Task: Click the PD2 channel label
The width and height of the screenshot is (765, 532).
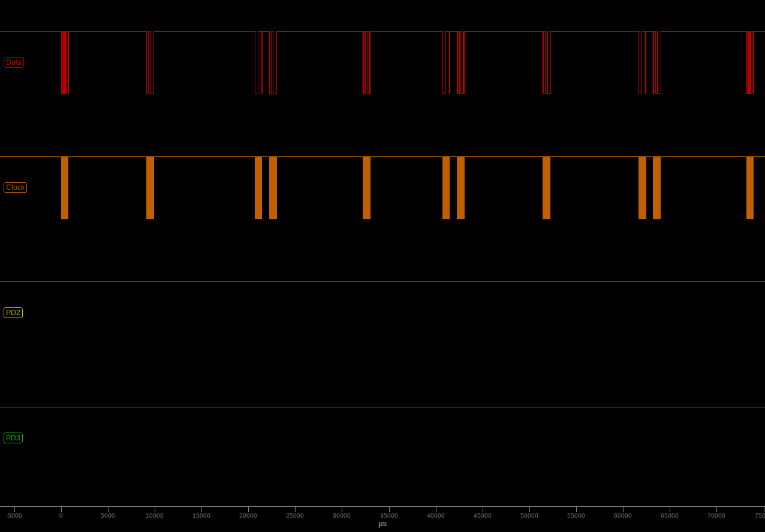Action: (x=13, y=313)
